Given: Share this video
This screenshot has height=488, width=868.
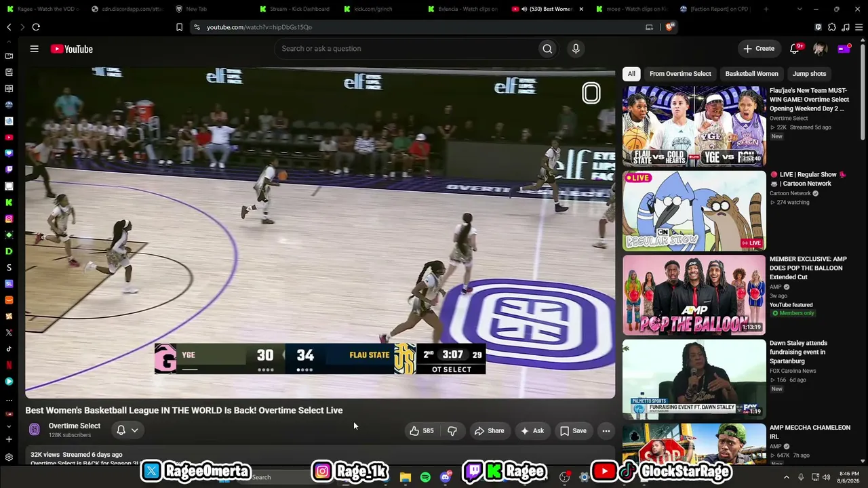Looking at the screenshot, I should 489,430.
